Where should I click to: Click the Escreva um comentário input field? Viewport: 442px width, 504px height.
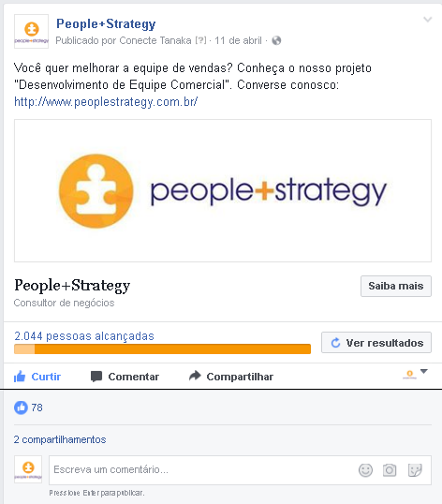click(240, 470)
